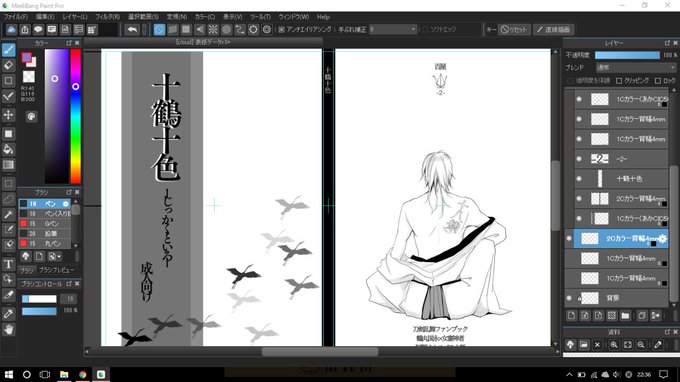The image size is (680, 382).
Task: Open the フィルタ menu
Action: [x=108, y=17]
